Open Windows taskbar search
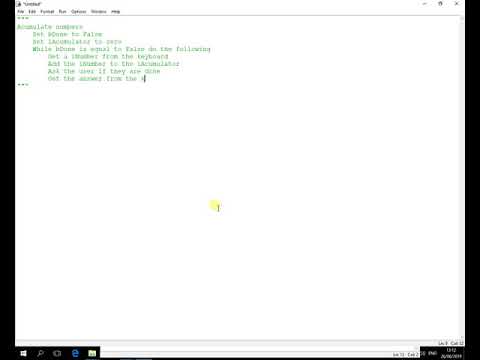The image size is (480, 360). [x=41, y=353]
